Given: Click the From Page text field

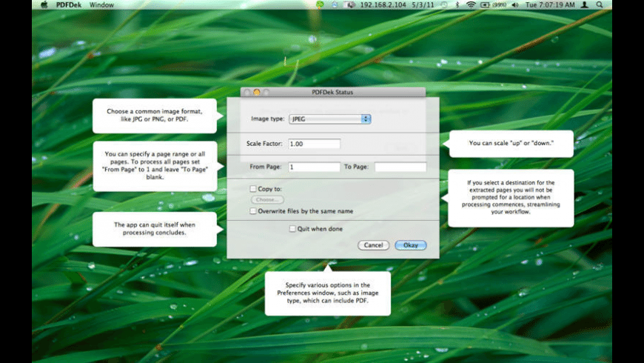Looking at the screenshot, I should [314, 167].
